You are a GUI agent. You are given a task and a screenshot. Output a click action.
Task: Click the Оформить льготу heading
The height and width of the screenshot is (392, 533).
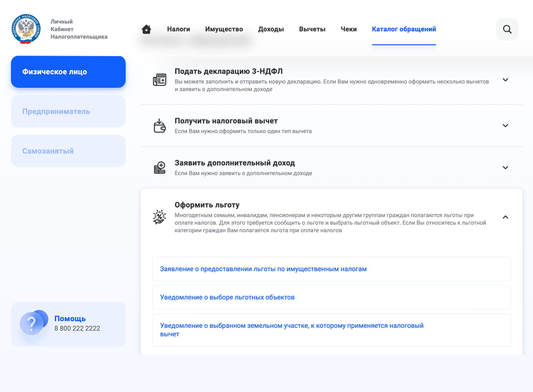[207, 205]
